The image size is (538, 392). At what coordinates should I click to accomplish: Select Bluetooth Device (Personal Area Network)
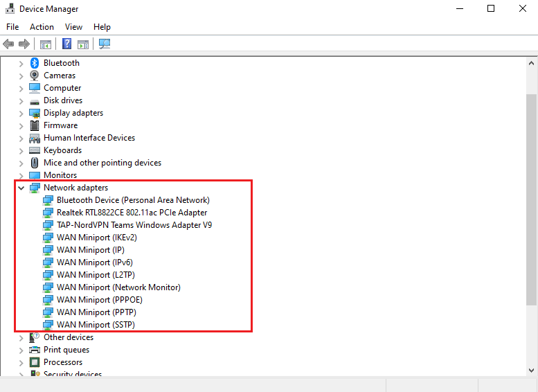pyautogui.click(x=133, y=200)
